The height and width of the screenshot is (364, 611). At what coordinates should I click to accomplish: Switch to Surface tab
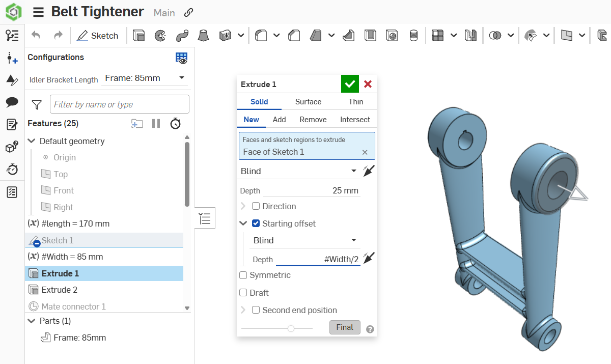[308, 102]
